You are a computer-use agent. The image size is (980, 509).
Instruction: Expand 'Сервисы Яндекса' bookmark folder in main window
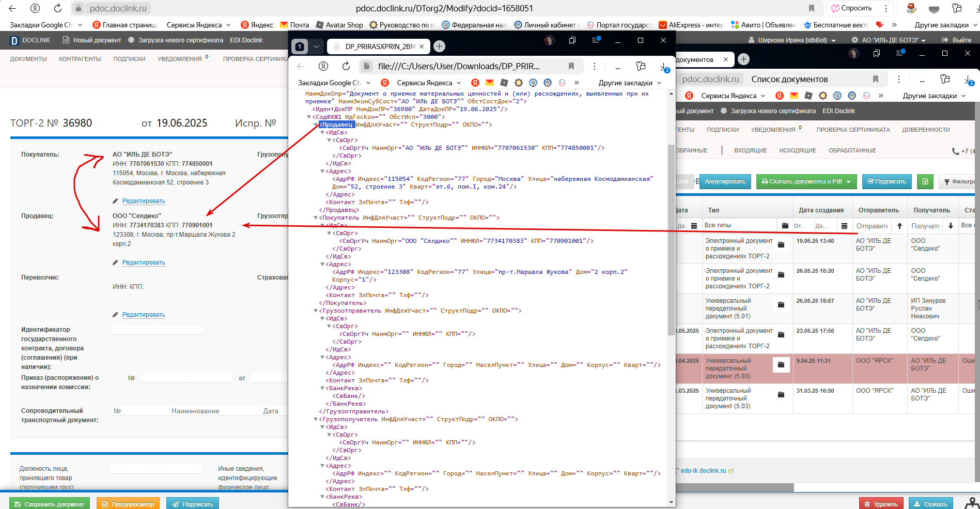[198, 25]
